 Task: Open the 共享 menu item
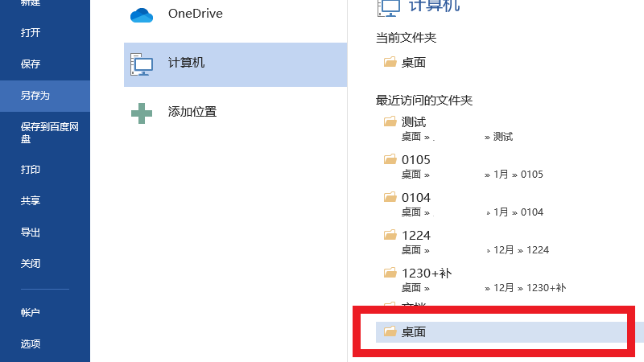[x=31, y=201]
